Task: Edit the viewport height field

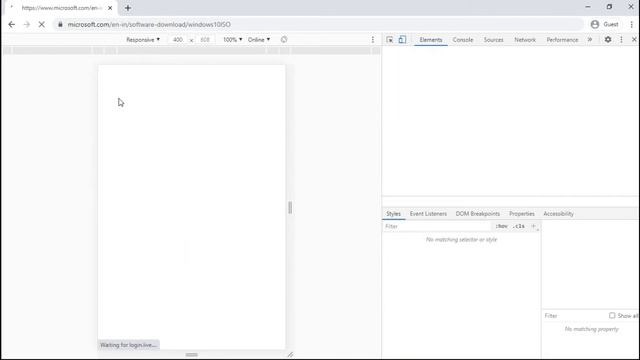Action: tap(205, 40)
